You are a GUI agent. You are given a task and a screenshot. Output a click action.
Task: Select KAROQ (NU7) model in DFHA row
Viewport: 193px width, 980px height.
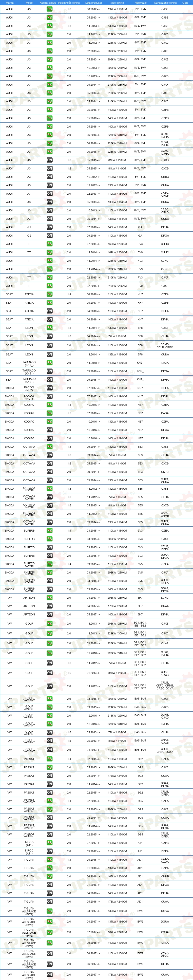pos(29,396)
